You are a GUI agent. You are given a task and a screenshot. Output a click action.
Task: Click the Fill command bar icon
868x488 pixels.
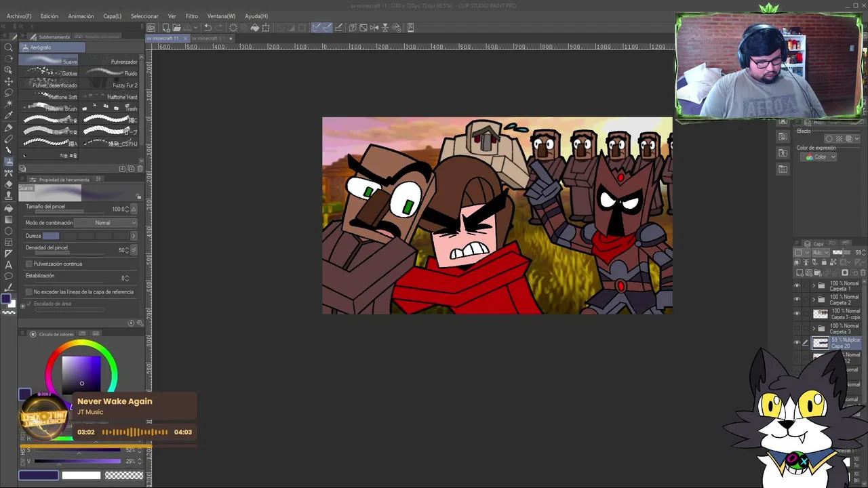(x=255, y=28)
